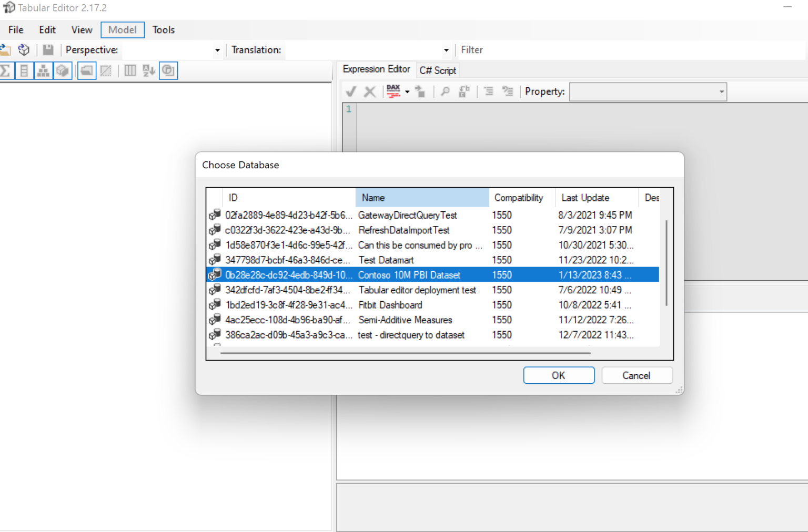The height and width of the screenshot is (532, 808).
Task: Confirm database choice with OK
Action: click(x=559, y=375)
